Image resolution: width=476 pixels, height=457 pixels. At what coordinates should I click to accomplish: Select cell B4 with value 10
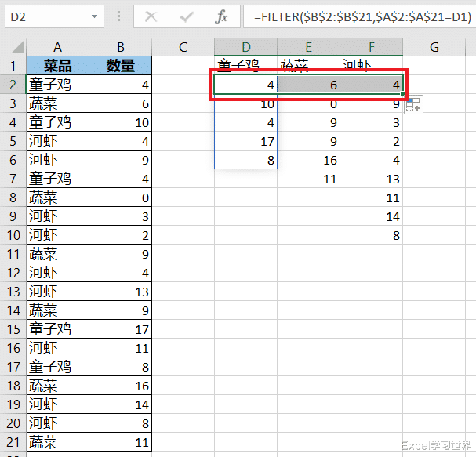(121, 122)
